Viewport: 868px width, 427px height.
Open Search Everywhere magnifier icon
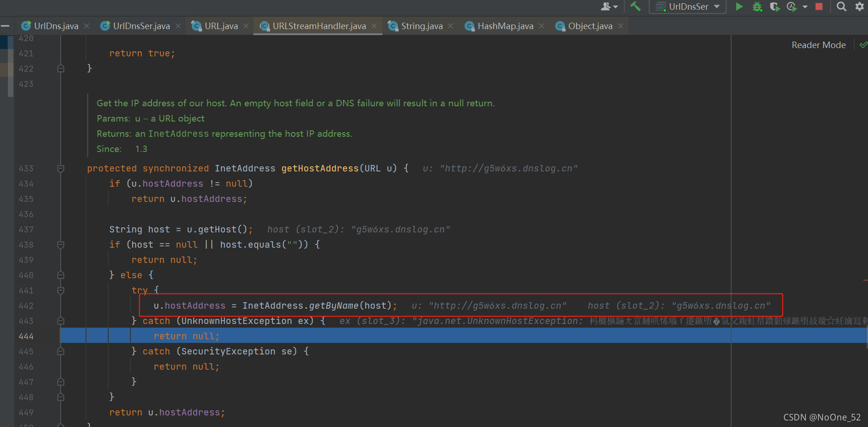pyautogui.click(x=842, y=6)
